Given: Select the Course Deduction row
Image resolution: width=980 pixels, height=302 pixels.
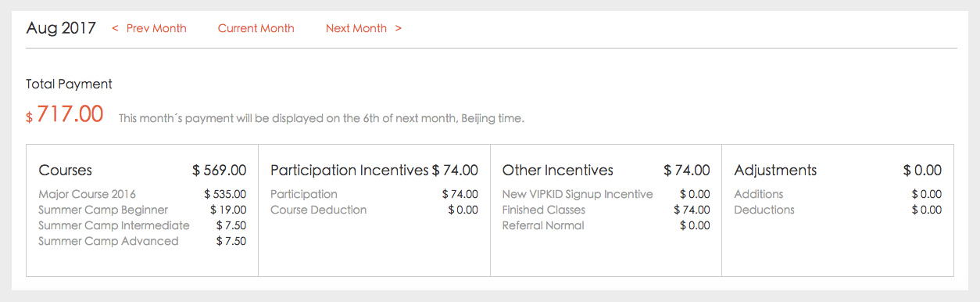Looking at the screenshot, I should click(374, 210).
